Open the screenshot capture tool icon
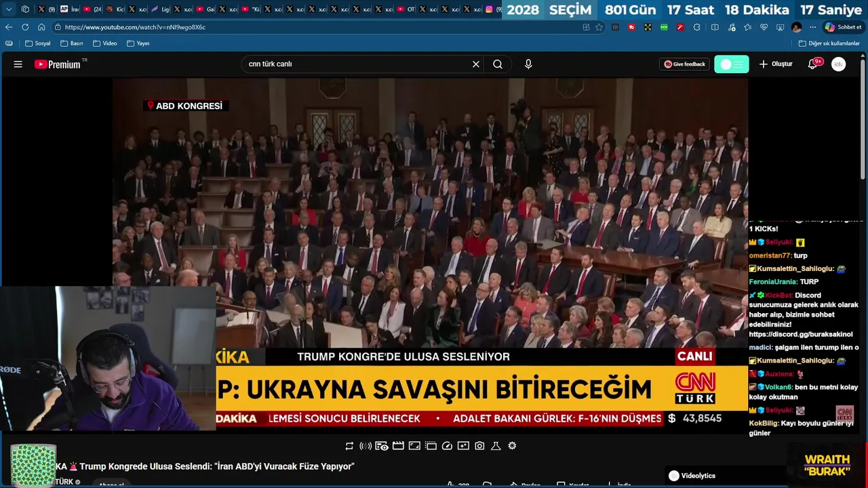Viewport: 868px width, 488px height. point(780,27)
